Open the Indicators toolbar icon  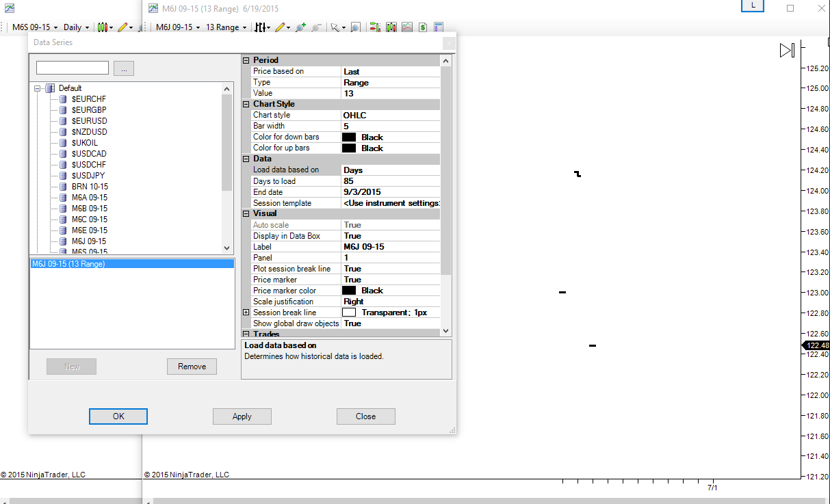pyautogui.click(x=407, y=27)
